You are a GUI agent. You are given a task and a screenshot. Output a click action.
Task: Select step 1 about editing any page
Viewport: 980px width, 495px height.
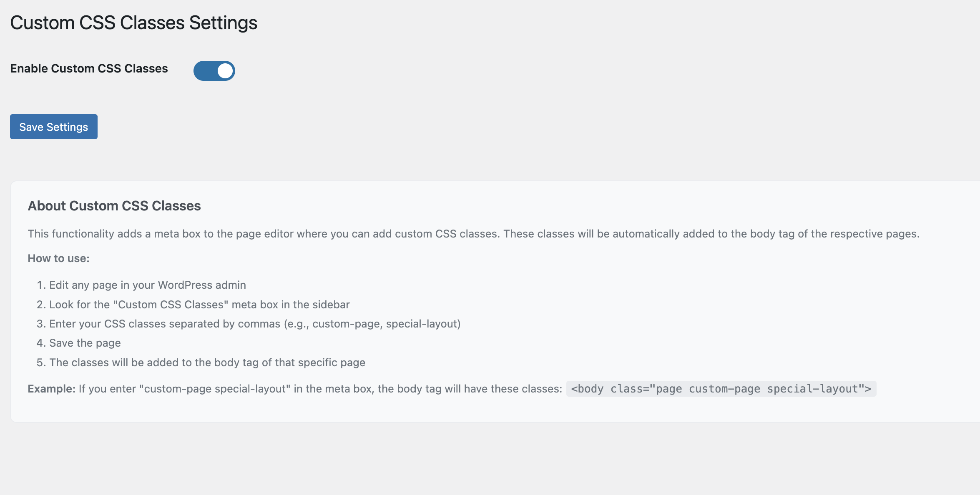coord(147,285)
